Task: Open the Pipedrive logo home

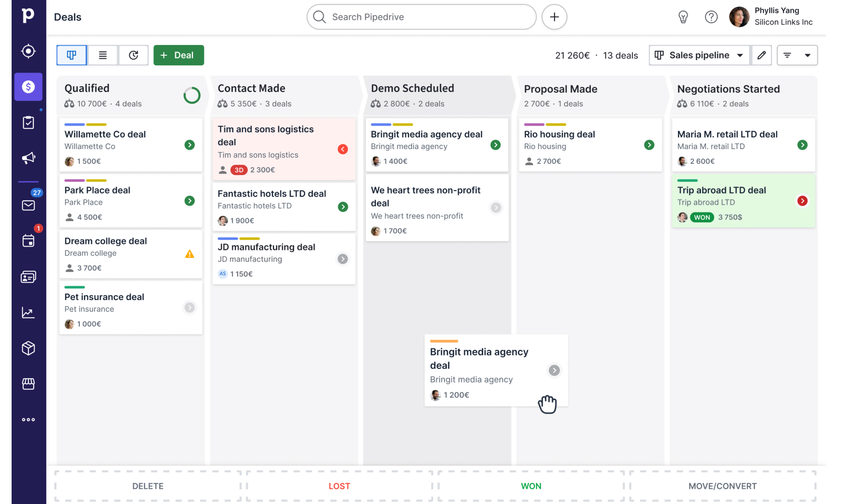Action: coord(28,15)
